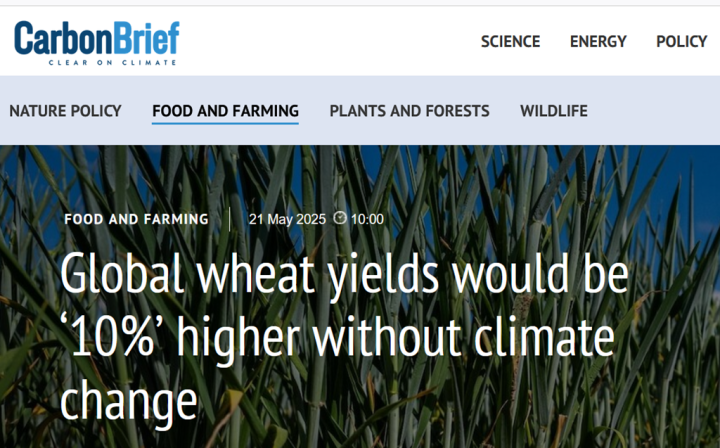The height and width of the screenshot is (448, 720).
Task: Click the clock icon beside 10:00
Action: [x=340, y=219]
